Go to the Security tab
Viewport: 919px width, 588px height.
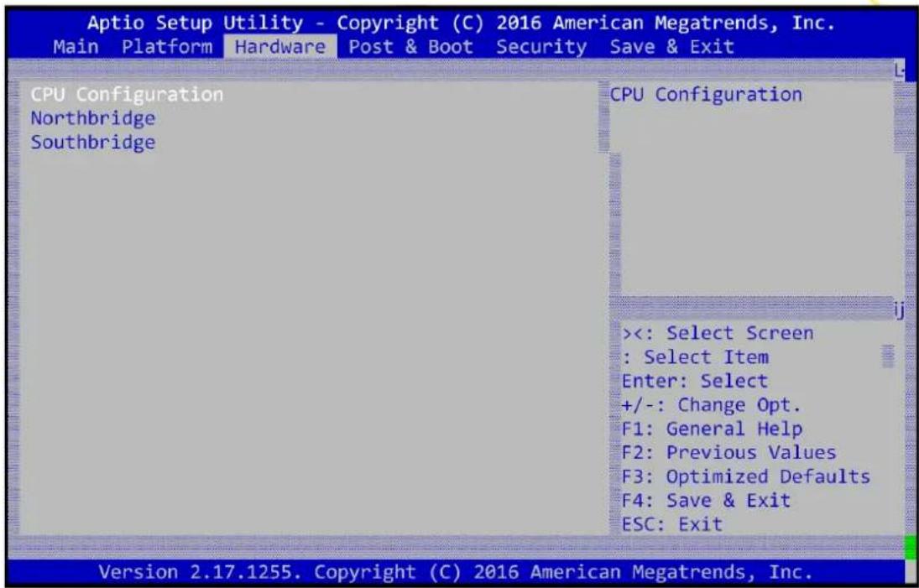(x=541, y=47)
